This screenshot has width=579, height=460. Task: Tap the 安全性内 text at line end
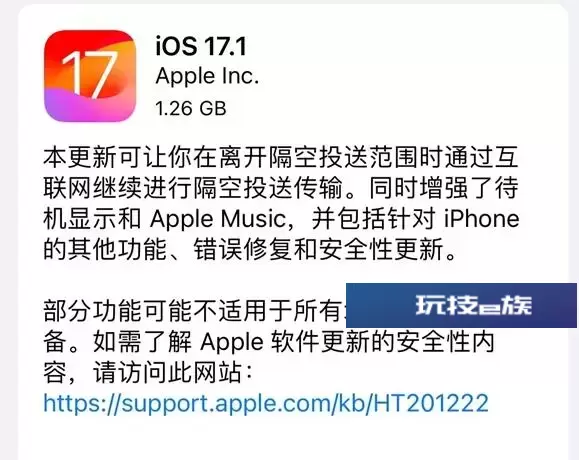click(445, 342)
